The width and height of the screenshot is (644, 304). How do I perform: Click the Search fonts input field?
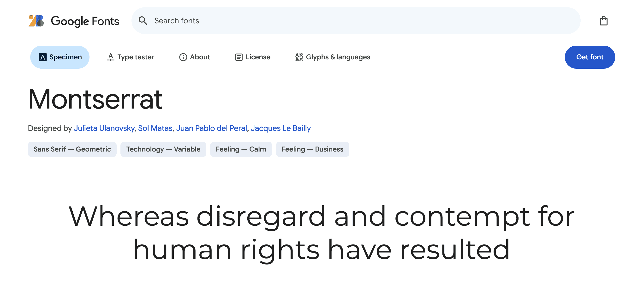(350, 21)
